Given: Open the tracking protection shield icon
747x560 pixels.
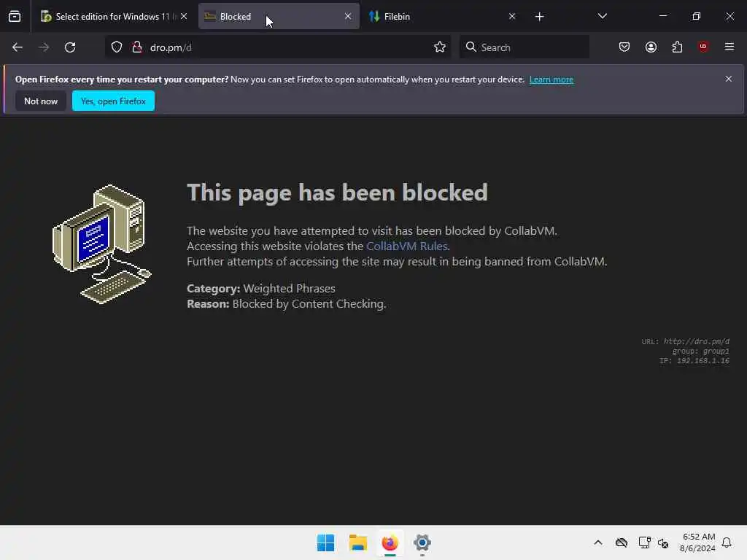Looking at the screenshot, I should [117, 47].
